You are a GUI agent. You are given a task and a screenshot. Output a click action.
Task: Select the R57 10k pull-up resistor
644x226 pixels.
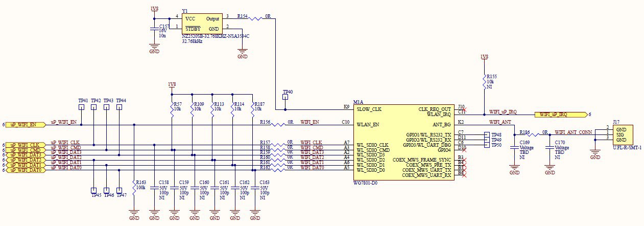[x=172, y=109]
